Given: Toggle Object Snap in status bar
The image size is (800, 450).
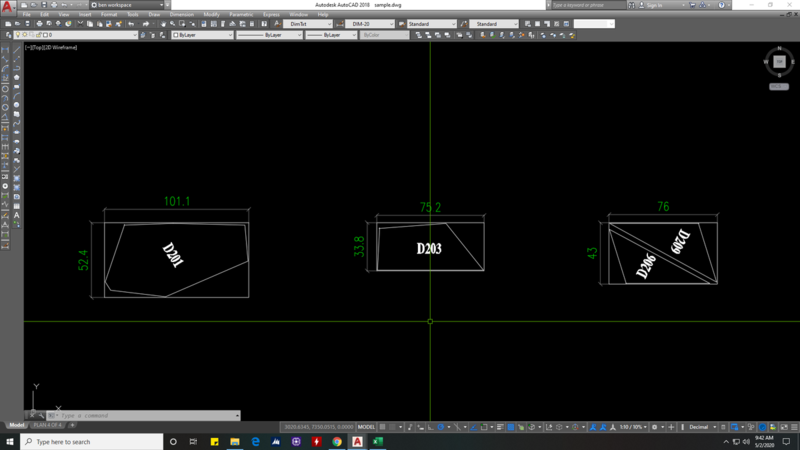Looking at the screenshot, I should 484,427.
